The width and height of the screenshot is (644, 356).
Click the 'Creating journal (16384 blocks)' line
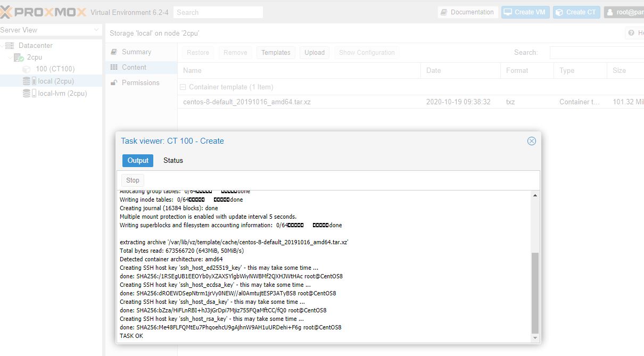click(169, 209)
